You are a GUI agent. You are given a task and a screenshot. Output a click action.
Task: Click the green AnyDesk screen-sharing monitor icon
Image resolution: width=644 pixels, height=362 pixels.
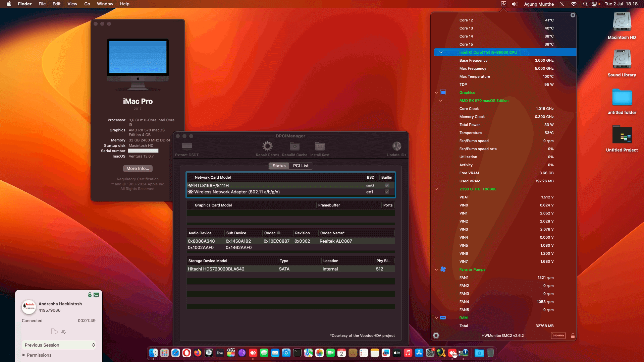click(x=96, y=295)
